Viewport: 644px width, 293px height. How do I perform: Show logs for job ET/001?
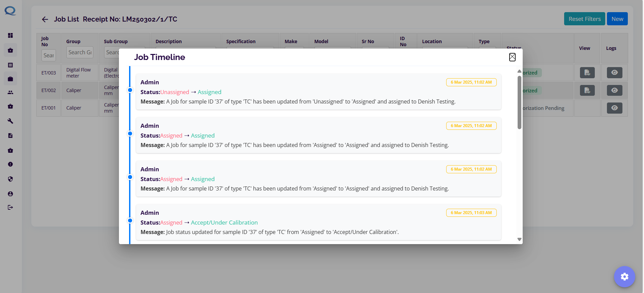pyautogui.click(x=614, y=108)
